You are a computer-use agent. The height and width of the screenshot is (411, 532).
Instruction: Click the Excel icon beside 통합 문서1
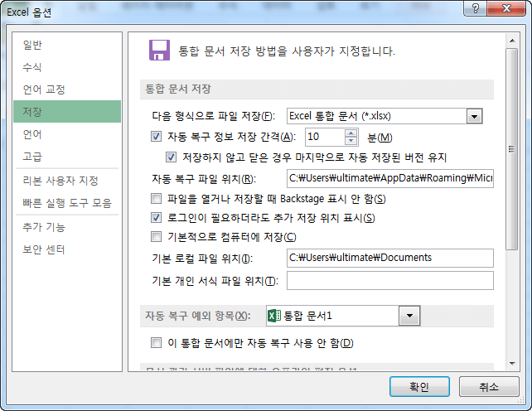tap(274, 316)
